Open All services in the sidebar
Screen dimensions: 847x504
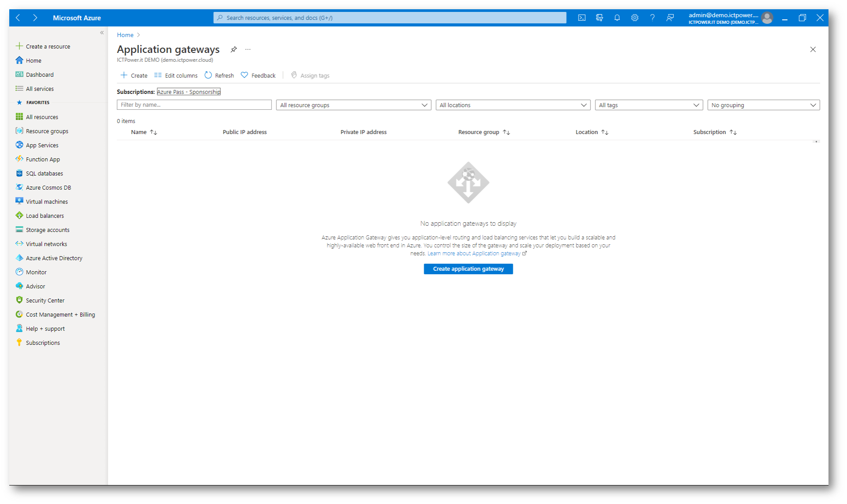35,89
